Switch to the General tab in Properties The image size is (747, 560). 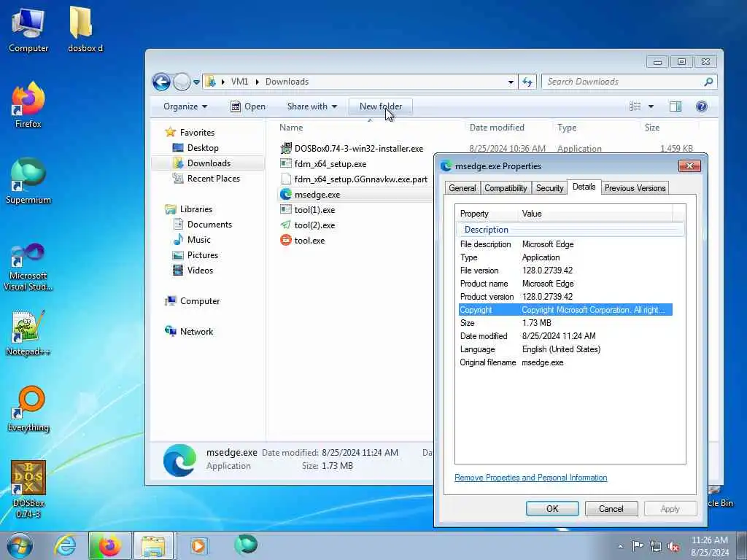tap(462, 188)
